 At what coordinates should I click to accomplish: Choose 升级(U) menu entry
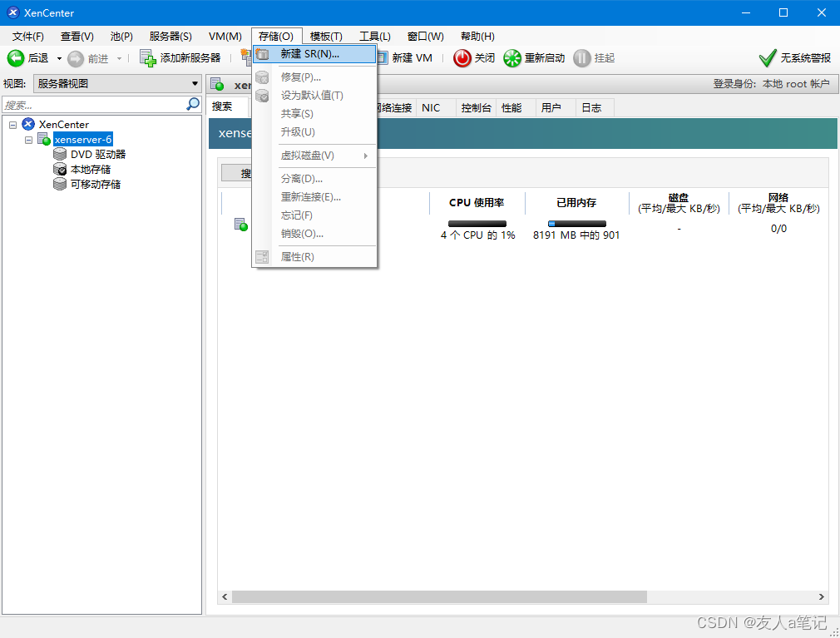point(315,131)
